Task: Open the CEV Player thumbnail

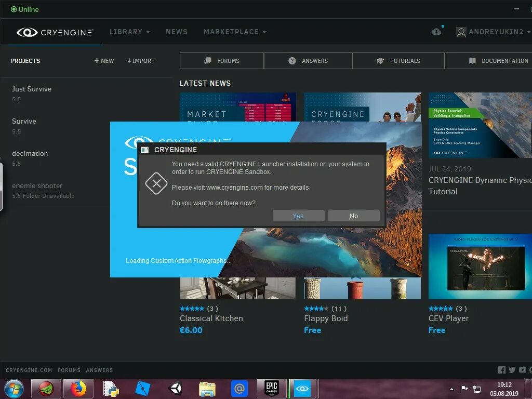Action: (480, 267)
